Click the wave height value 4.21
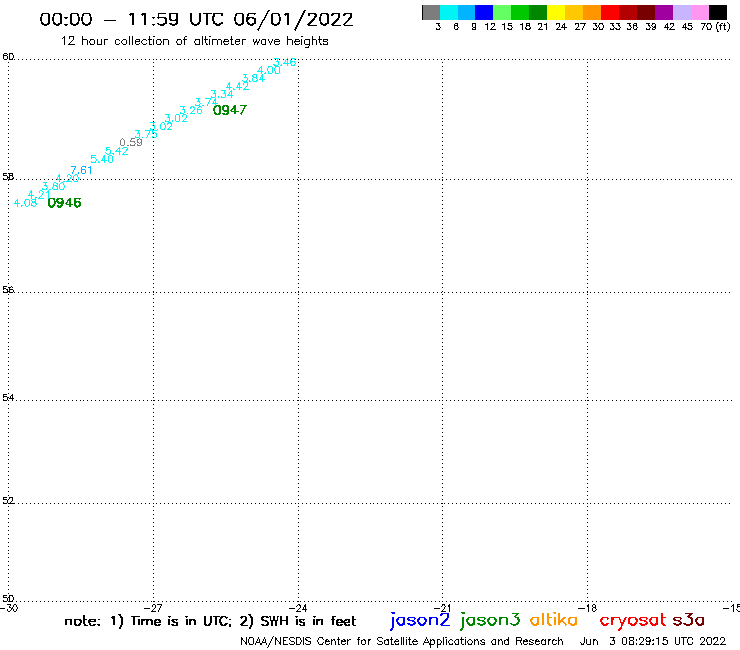This screenshot has width=740, height=650. 39,194
